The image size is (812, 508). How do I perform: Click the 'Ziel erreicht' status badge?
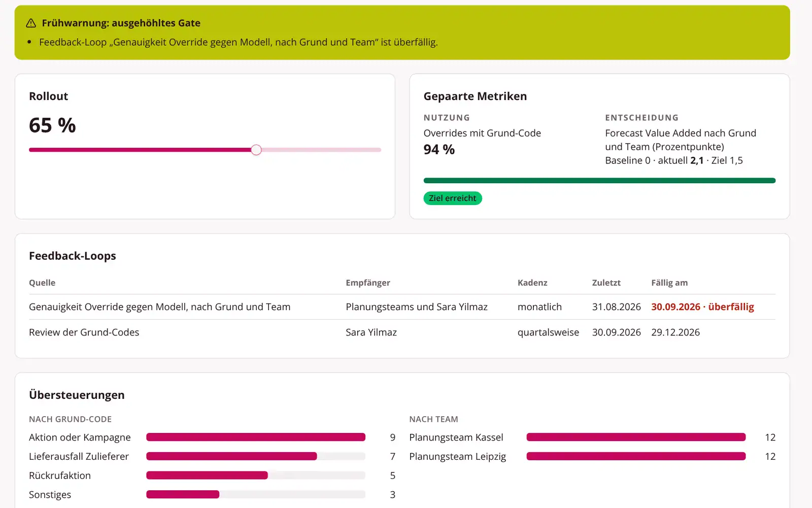point(453,198)
